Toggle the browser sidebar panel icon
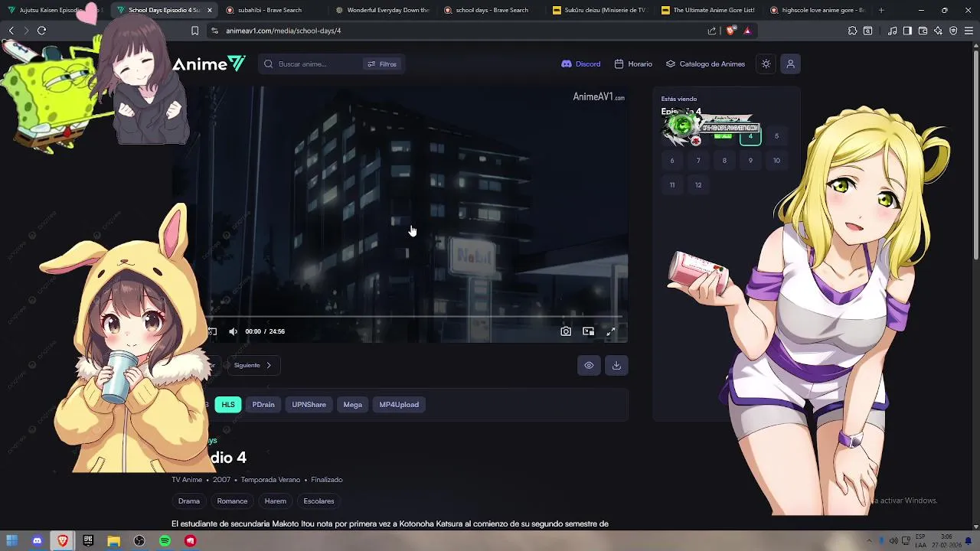This screenshot has height=551, width=980. coord(907,31)
